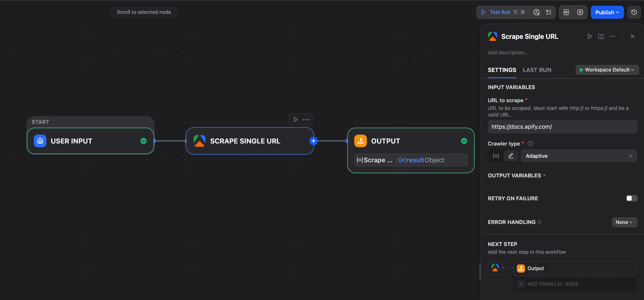
Task: Open the Error Handling None dropdown
Action: tap(624, 222)
